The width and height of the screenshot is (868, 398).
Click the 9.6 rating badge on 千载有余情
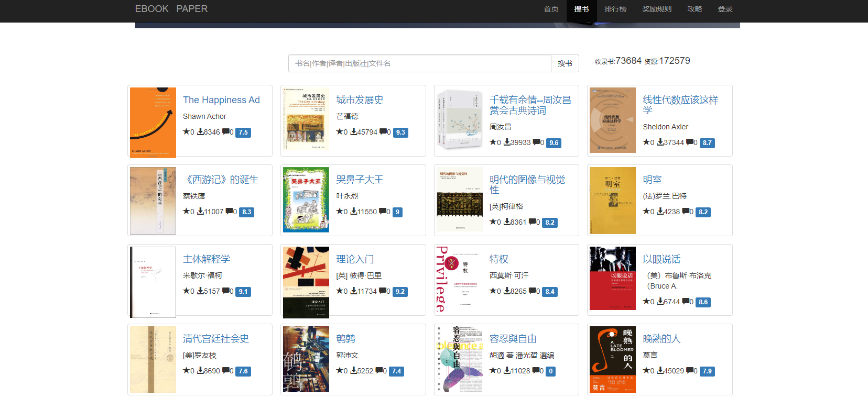point(554,143)
